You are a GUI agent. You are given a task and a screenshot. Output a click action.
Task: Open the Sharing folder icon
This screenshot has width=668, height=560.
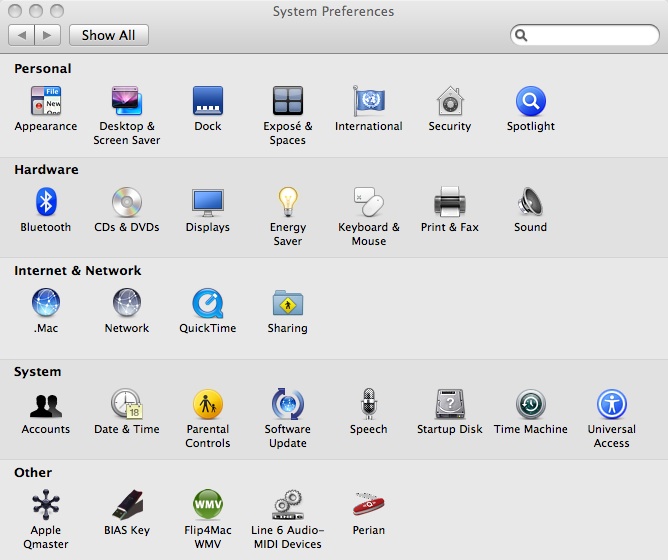(x=288, y=302)
